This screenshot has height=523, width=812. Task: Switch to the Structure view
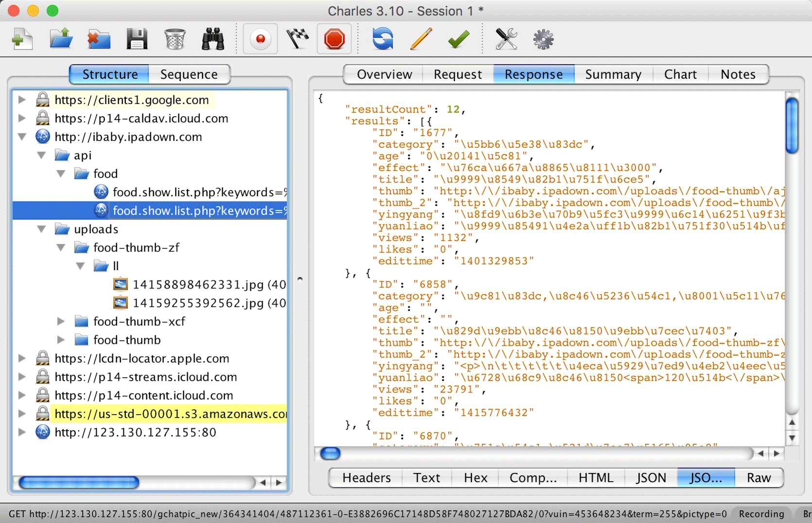(110, 74)
